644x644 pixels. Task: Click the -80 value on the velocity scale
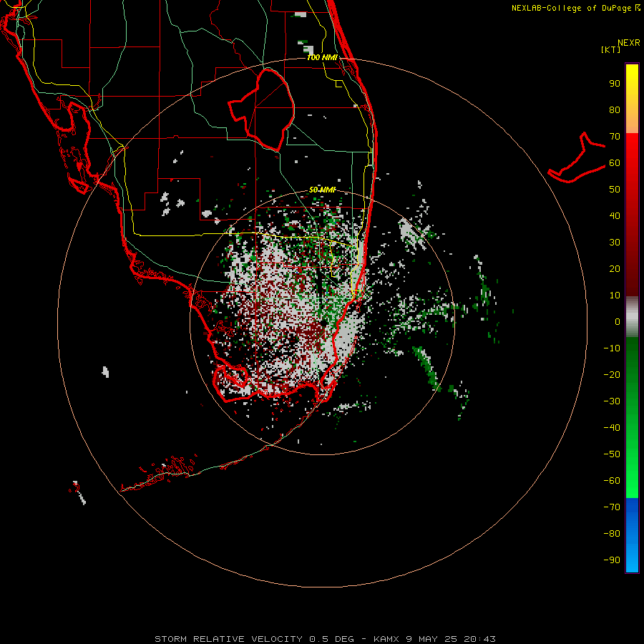pyautogui.click(x=612, y=534)
